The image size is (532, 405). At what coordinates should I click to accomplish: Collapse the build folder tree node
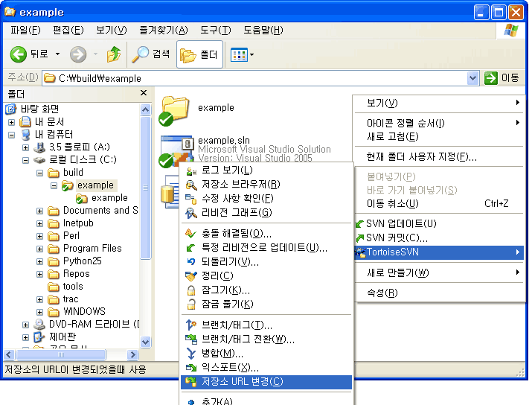39,173
